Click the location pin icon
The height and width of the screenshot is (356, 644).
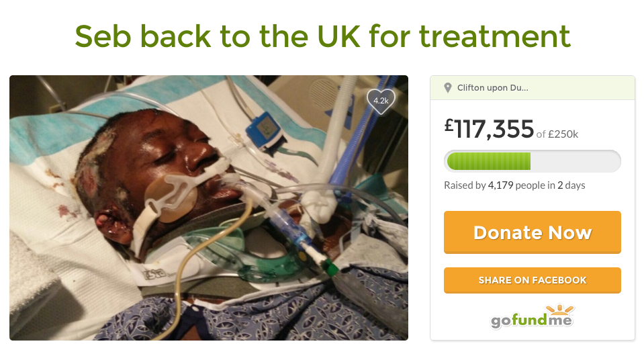(448, 88)
